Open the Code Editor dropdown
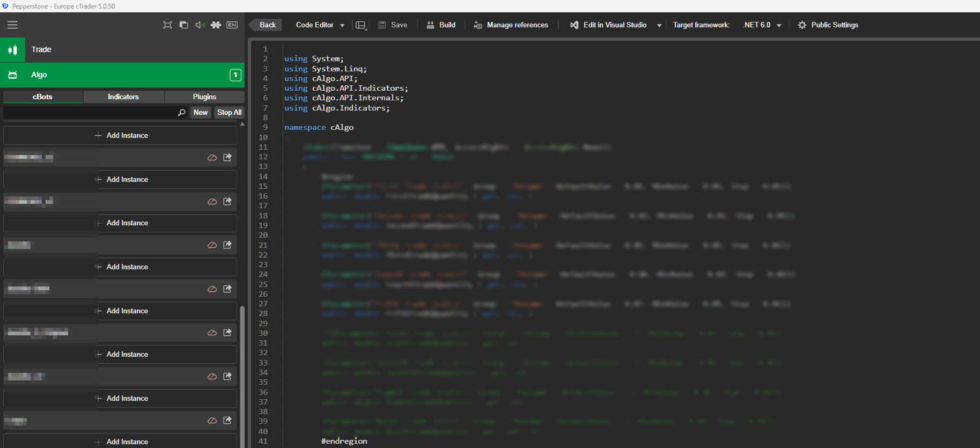This screenshot has width=980, height=448. pyautogui.click(x=320, y=25)
